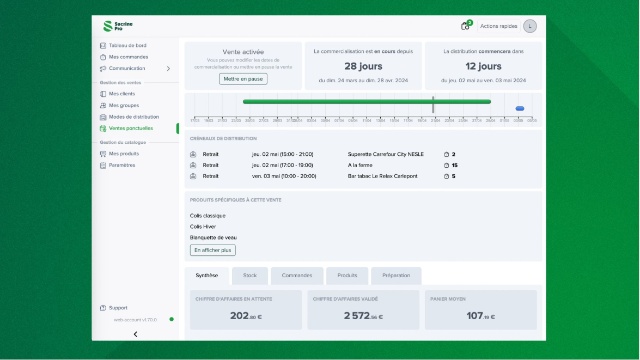640x360 pixels.
Task: Select the Mes clients sidebar icon
Action: coord(103,94)
